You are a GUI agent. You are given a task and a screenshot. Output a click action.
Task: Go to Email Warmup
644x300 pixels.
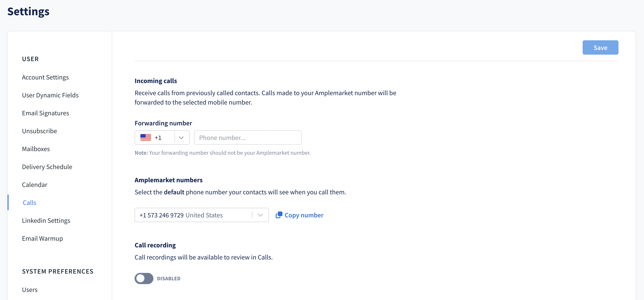pos(42,238)
